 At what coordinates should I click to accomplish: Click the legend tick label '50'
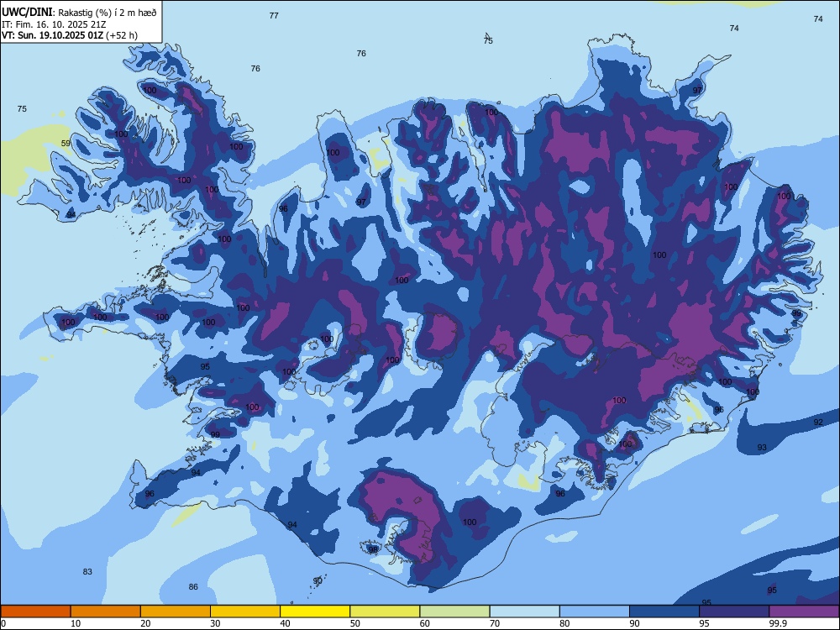354,623
